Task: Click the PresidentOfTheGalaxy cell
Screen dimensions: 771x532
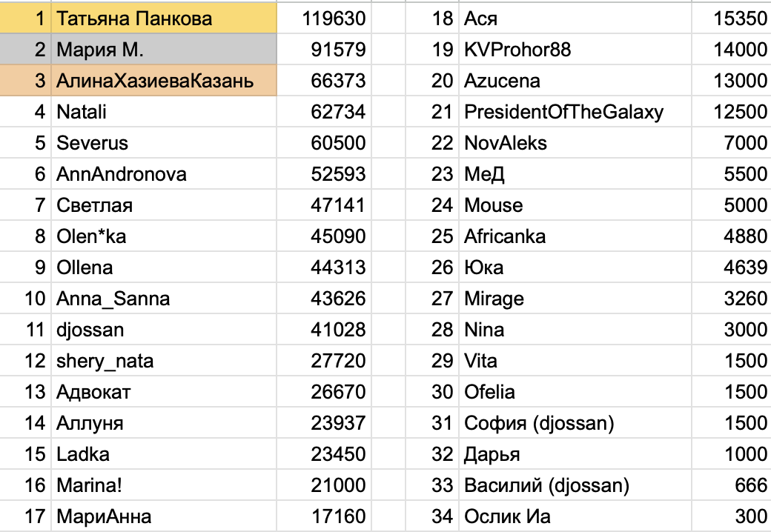Action: click(563, 112)
